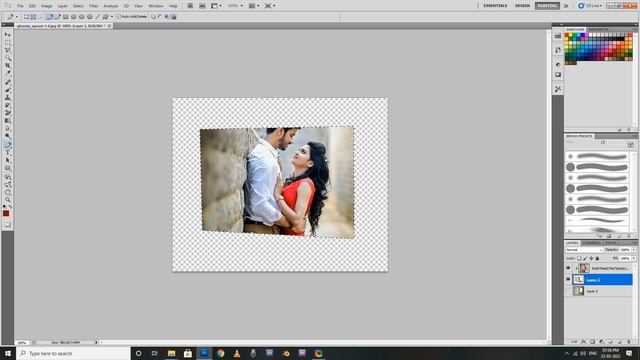This screenshot has width=640, height=360.
Task: Pick the Freeform Pen option
Action: (57, 17)
